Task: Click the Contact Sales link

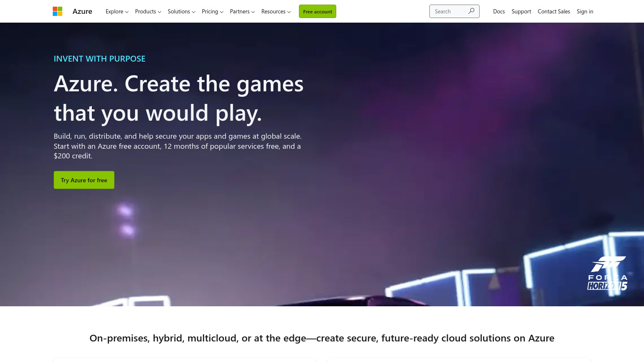Action: [554, 12]
